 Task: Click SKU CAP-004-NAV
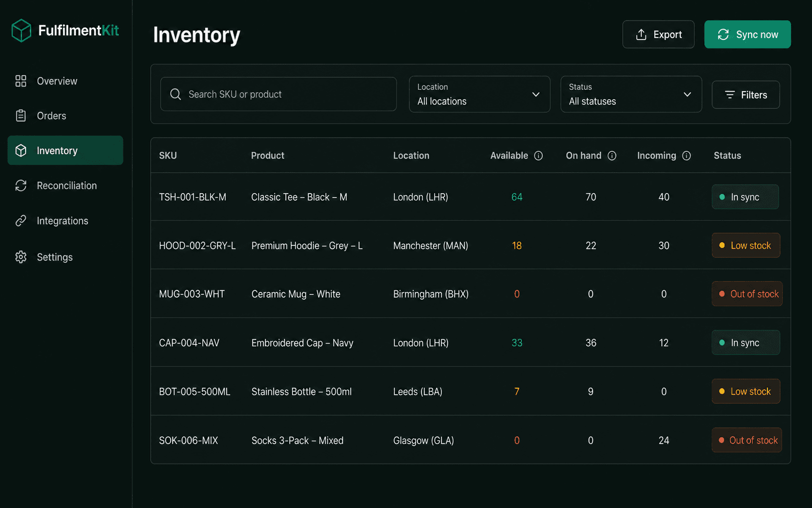coord(189,343)
